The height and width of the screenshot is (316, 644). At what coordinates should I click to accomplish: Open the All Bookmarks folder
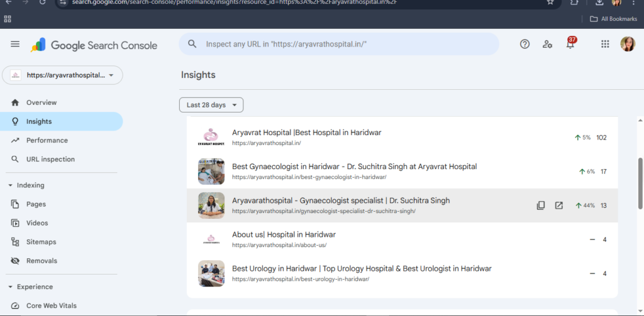(x=613, y=19)
